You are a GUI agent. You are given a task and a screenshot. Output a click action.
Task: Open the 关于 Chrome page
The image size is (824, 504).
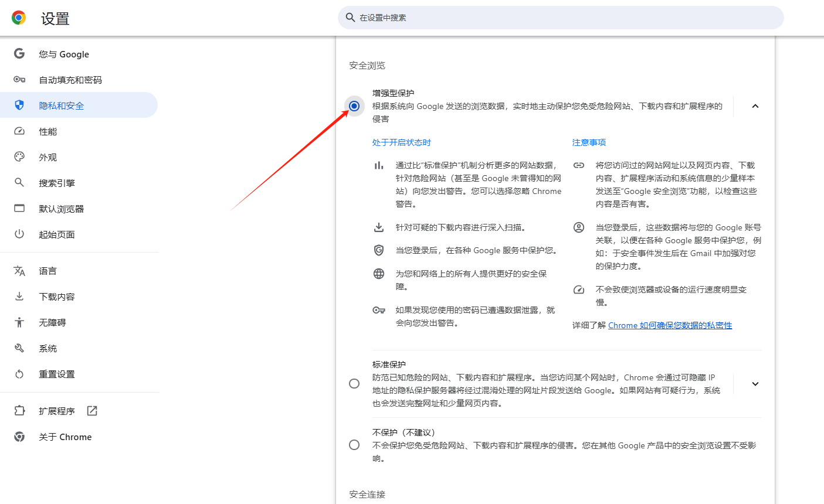(79, 437)
